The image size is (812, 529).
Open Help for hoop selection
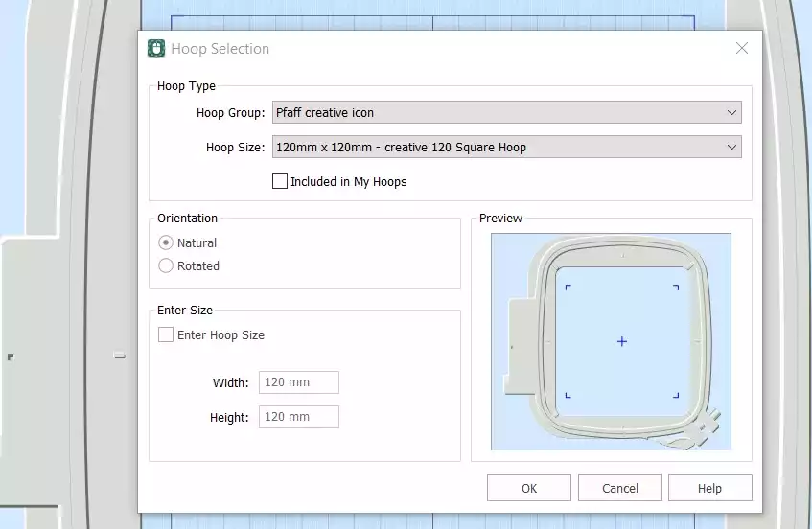point(710,488)
